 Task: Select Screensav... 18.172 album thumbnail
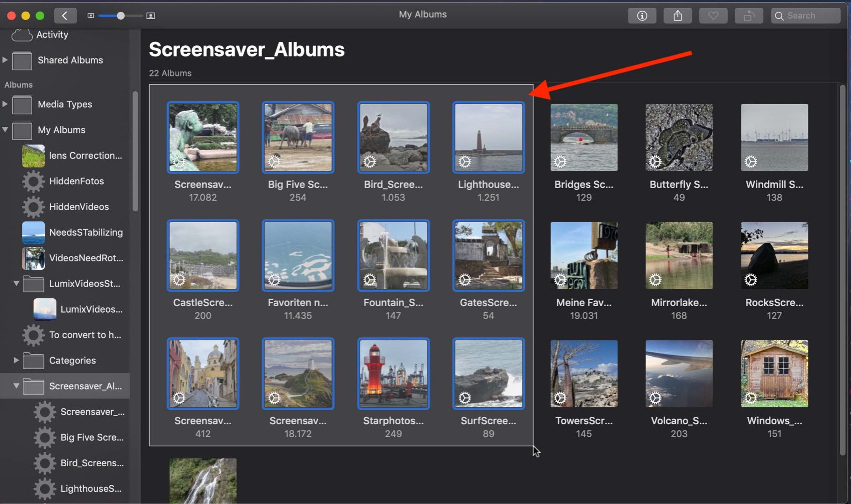click(x=298, y=373)
